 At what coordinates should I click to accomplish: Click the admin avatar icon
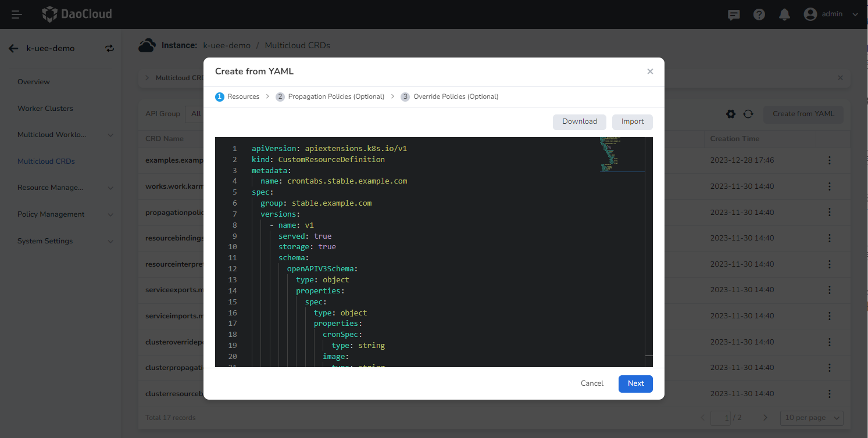(x=810, y=14)
